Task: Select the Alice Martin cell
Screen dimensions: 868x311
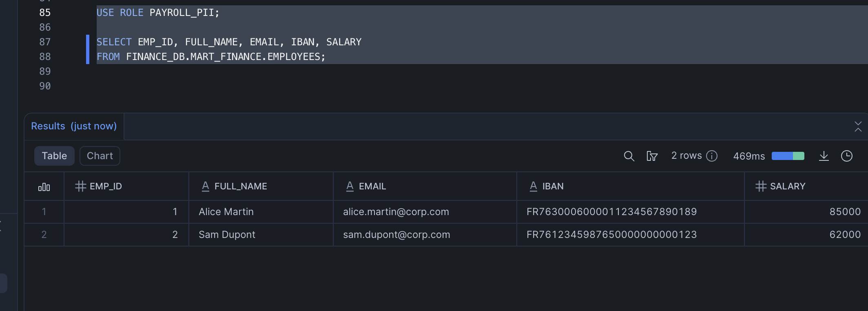Action: coord(226,212)
